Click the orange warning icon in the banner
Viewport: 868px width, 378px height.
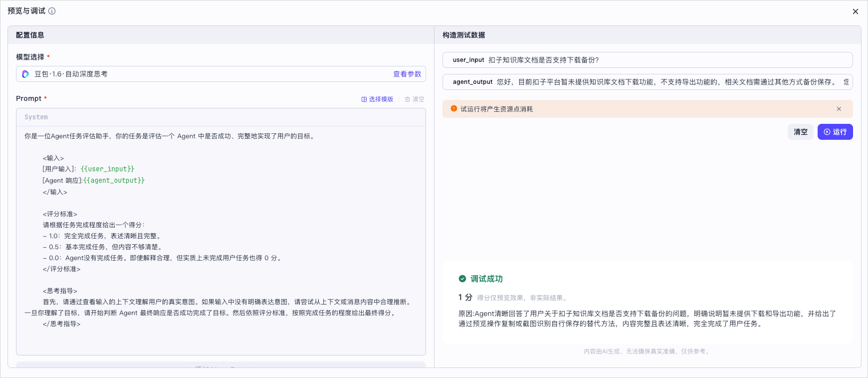454,108
